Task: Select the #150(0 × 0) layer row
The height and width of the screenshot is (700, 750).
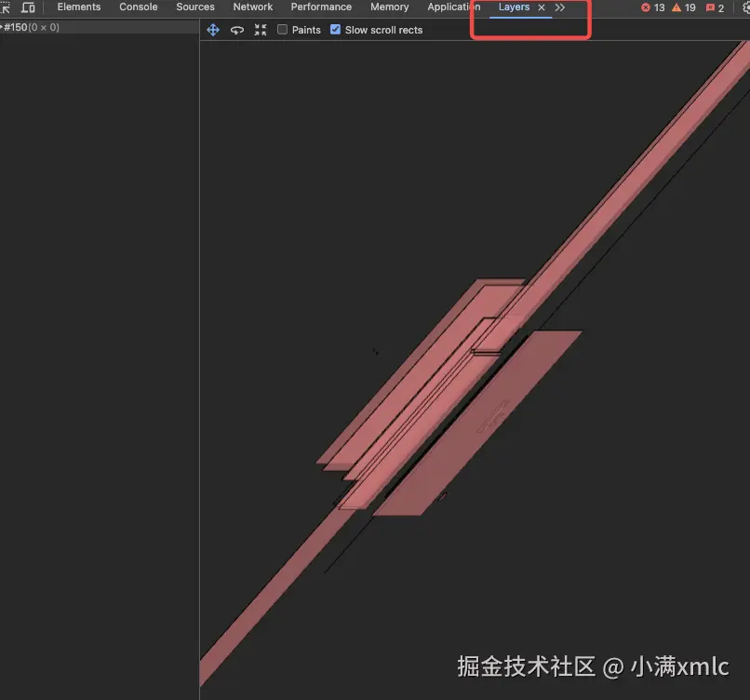Action: click(x=100, y=27)
